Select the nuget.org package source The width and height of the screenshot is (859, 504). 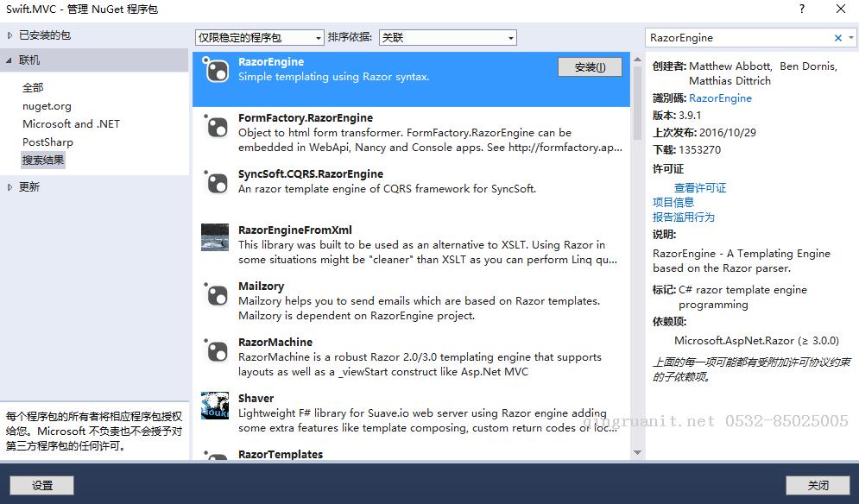(47, 105)
